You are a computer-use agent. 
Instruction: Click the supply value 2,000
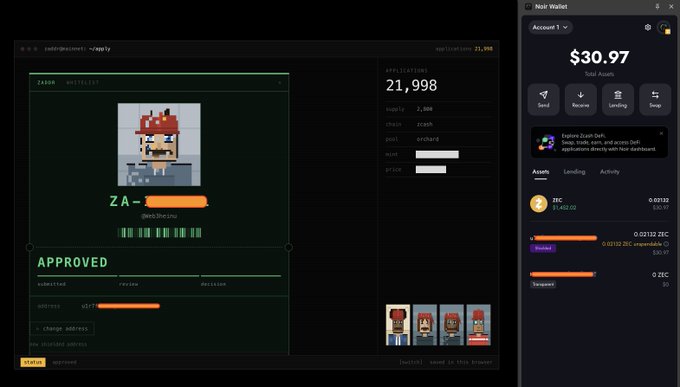(425, 109)
